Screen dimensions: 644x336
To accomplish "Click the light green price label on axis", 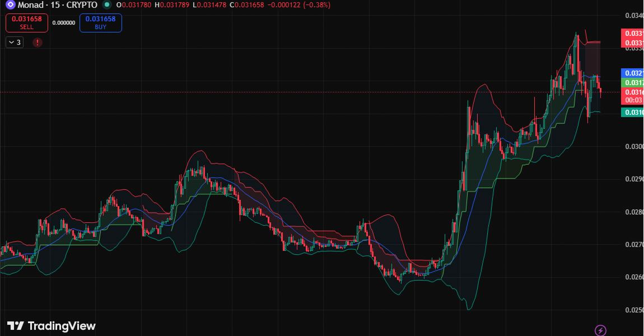I will [632, 83].
